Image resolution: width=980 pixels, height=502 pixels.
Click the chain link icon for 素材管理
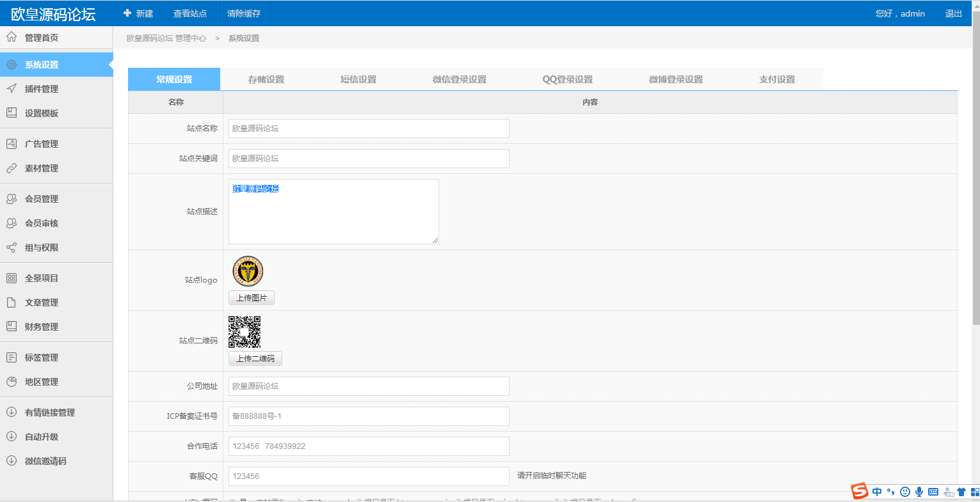12,168
